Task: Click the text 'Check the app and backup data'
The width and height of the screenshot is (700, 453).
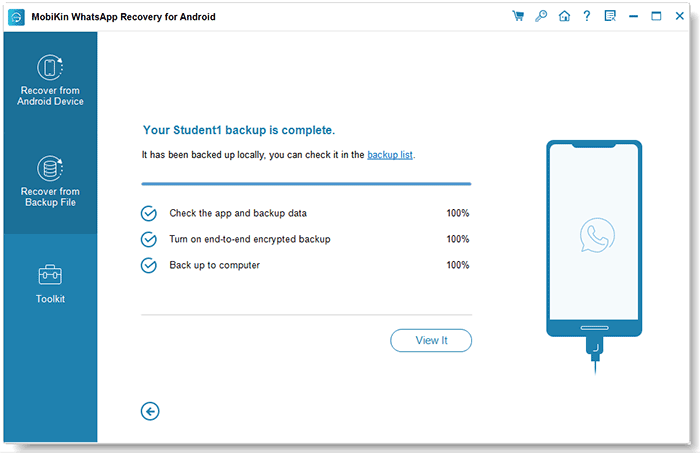Action: [x=238, y=213]
